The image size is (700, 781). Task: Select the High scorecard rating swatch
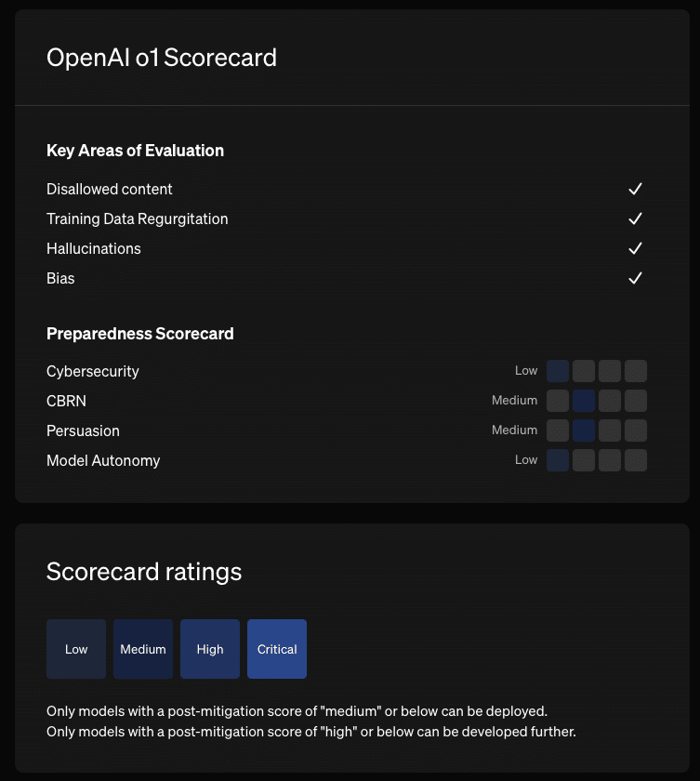click(210, 649)
